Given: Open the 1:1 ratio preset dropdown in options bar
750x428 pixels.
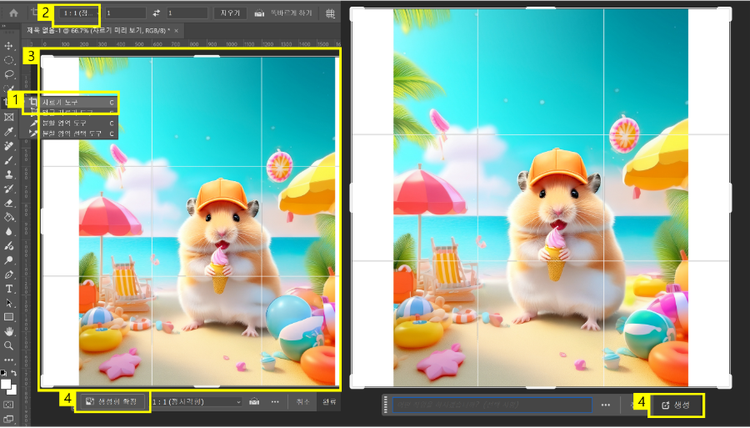Looking at the screenshot, I should 77,13.
